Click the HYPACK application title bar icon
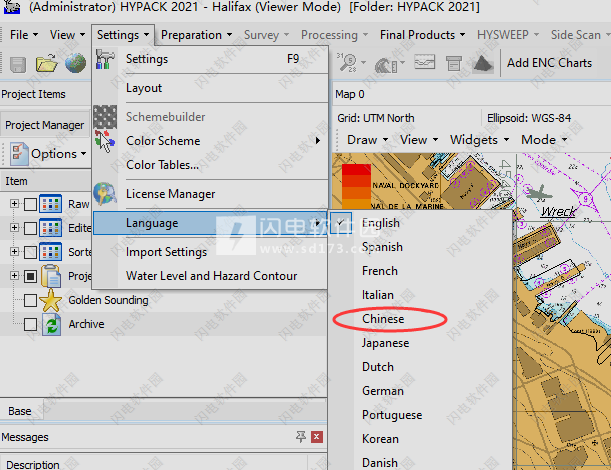 pyautogui.click(x=12, y=7)
